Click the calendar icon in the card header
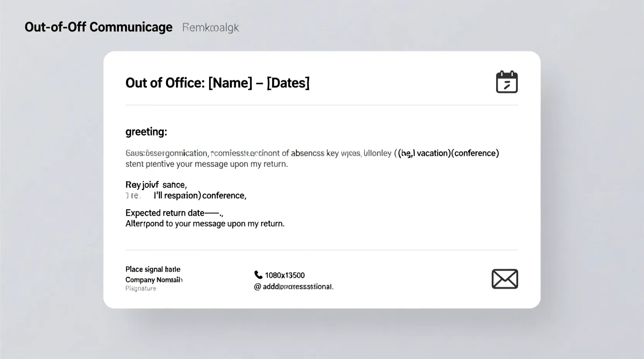The width and height of the screenshot is (644, 359). pos(507,82)
